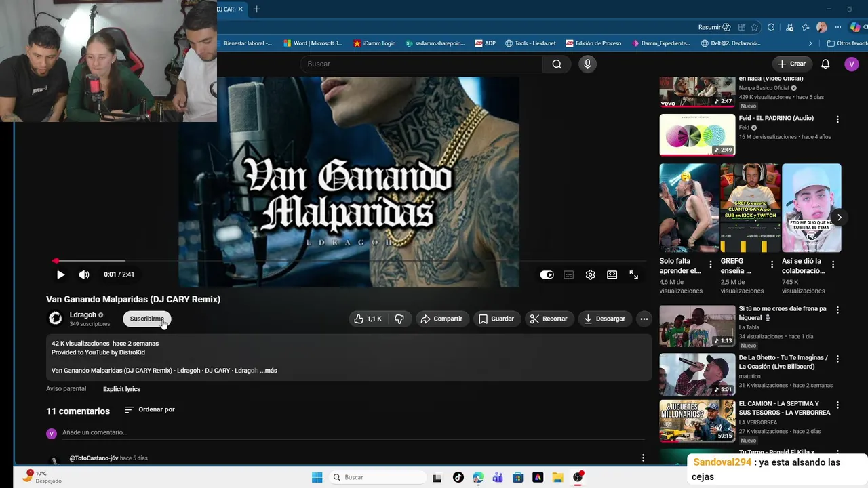Viewport: 868px width, 488px height.
Task: Open the sadamm.sharepoin... bookmark
Action: [435, 43]
